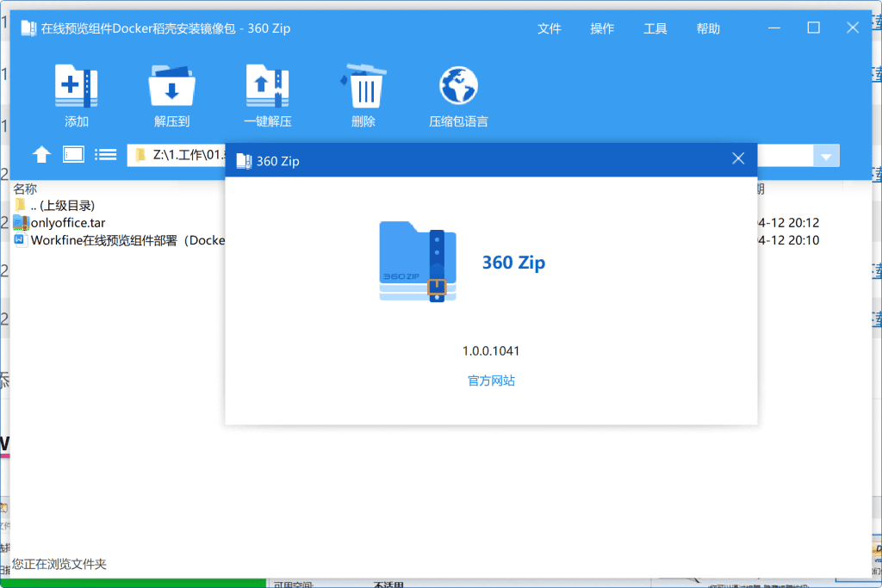The height and width of the screenshot is (588, 882).
Task: Click the 360 Zip title text in the dialog
Action: [x=278, y=161]
